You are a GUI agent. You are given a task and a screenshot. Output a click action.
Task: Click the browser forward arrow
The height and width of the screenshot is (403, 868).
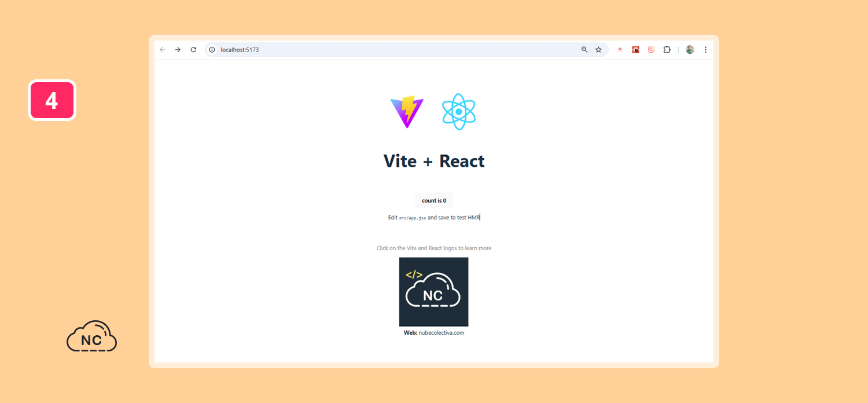coord(178,50)
